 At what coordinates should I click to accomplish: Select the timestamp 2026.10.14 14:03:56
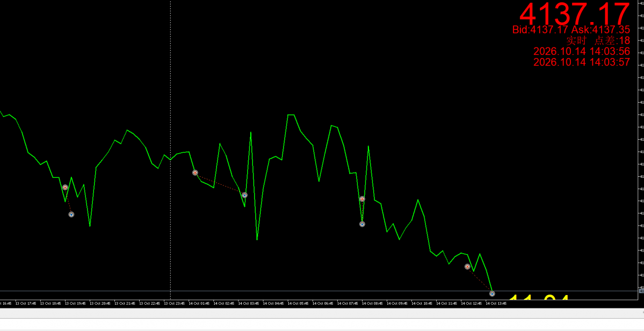582,52
